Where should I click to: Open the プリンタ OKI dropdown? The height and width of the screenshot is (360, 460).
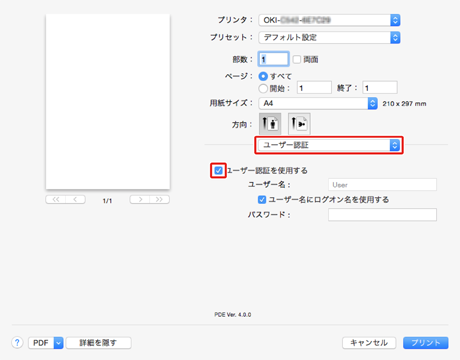tap(329, 20)
